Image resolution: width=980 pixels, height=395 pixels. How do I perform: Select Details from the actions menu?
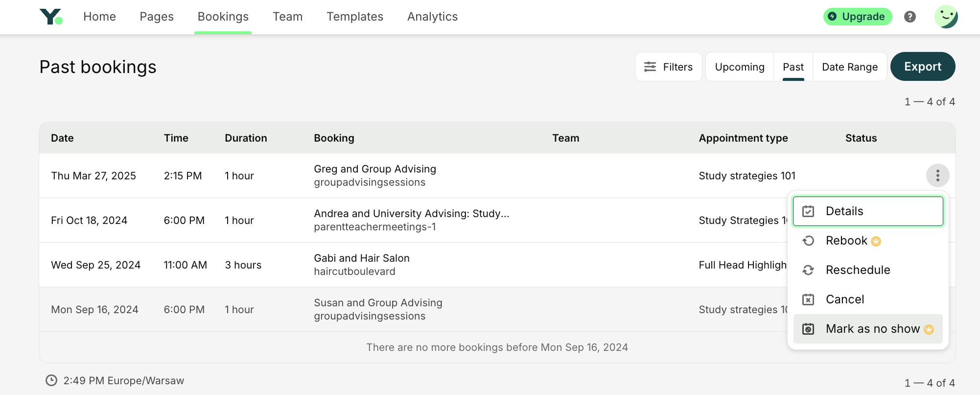[x=844, y=211]
